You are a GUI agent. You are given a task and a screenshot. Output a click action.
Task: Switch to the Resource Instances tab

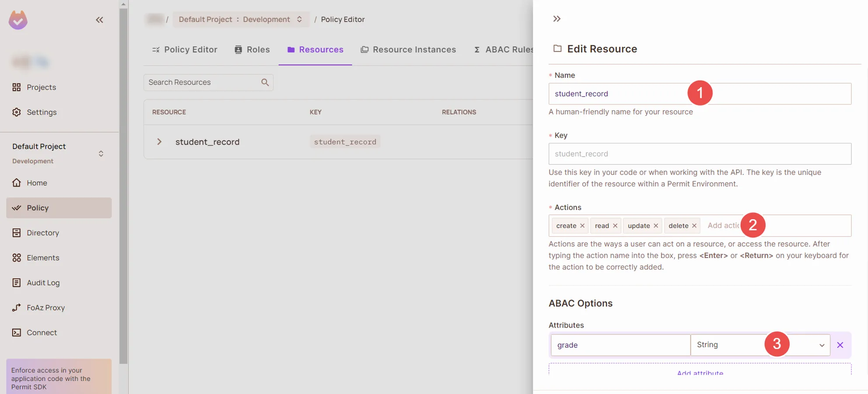pyautogui.click(x=408, y=50)
